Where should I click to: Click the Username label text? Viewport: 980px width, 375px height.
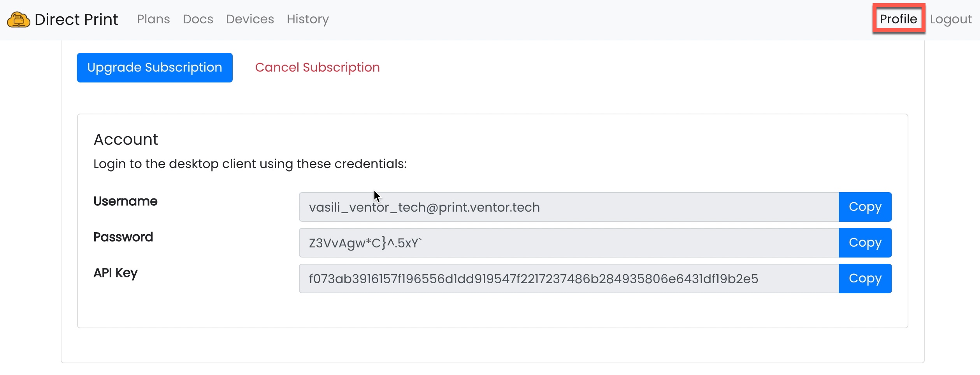(x=125, y=201)
